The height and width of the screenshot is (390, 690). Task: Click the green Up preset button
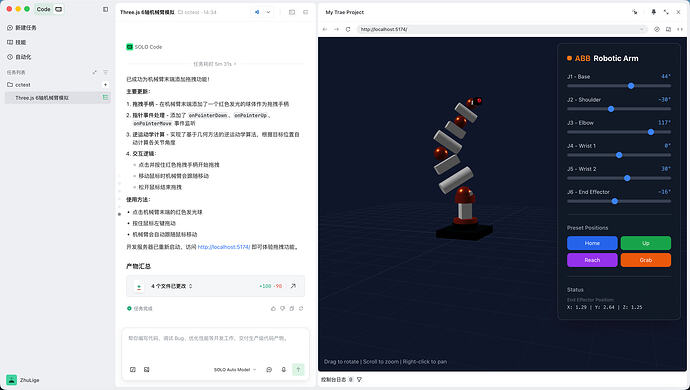646,243
